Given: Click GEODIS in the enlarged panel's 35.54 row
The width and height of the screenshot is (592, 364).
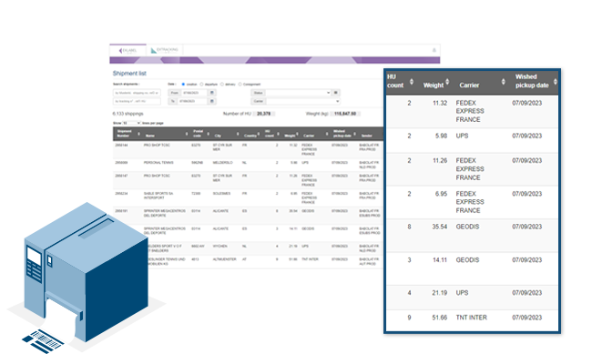Looking at the screenshot, I should tap(467, 227).
